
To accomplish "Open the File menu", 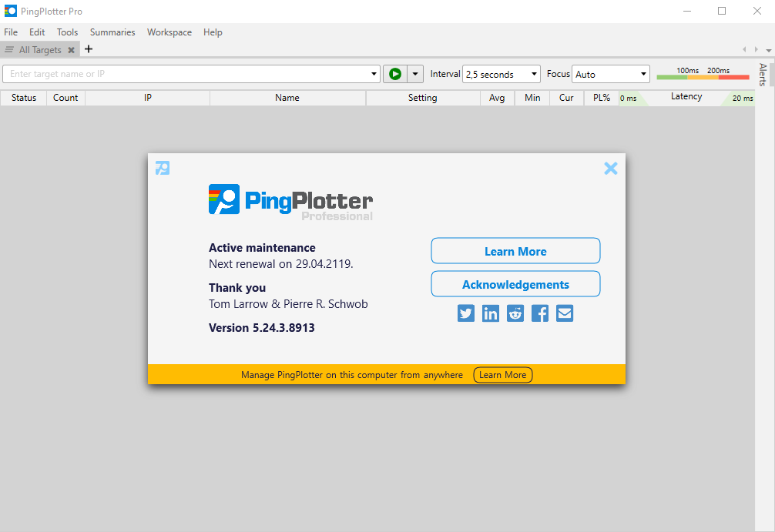I will coord(11,32).
